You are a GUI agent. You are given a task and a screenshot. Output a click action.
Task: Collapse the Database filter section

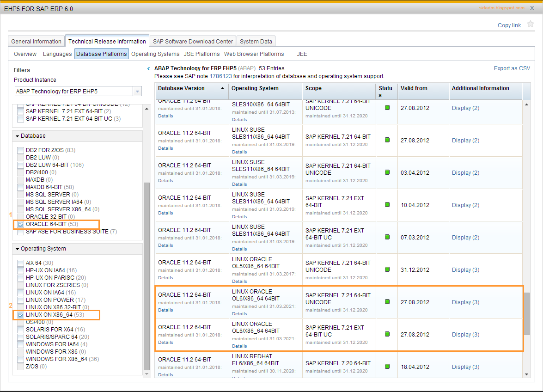pyautogui.click(x=17, y=135)
